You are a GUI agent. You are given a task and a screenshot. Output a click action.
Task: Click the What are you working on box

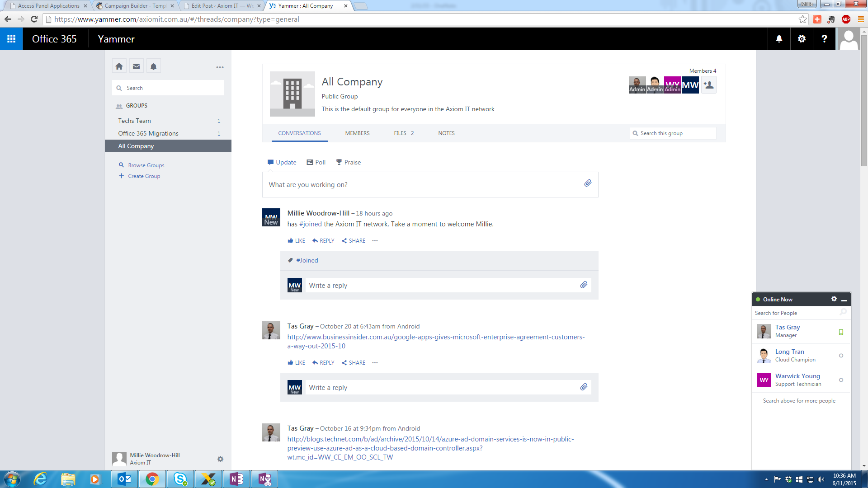[430, 184]
